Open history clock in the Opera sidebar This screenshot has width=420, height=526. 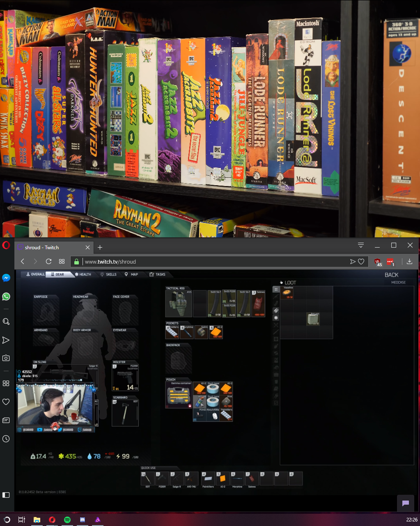click(x=6, y=439)
